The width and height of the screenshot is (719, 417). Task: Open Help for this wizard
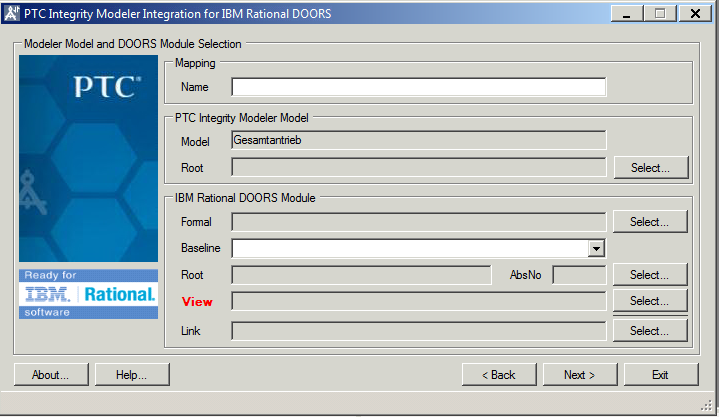132,375
